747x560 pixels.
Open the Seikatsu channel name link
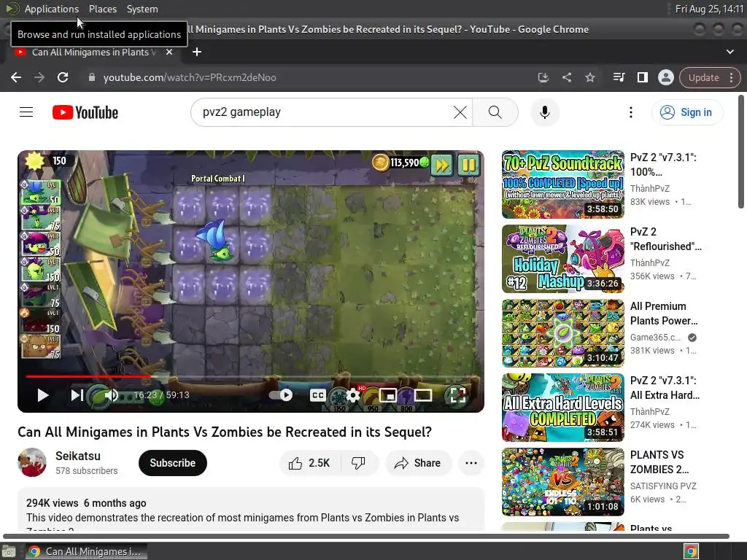(78, 456)
